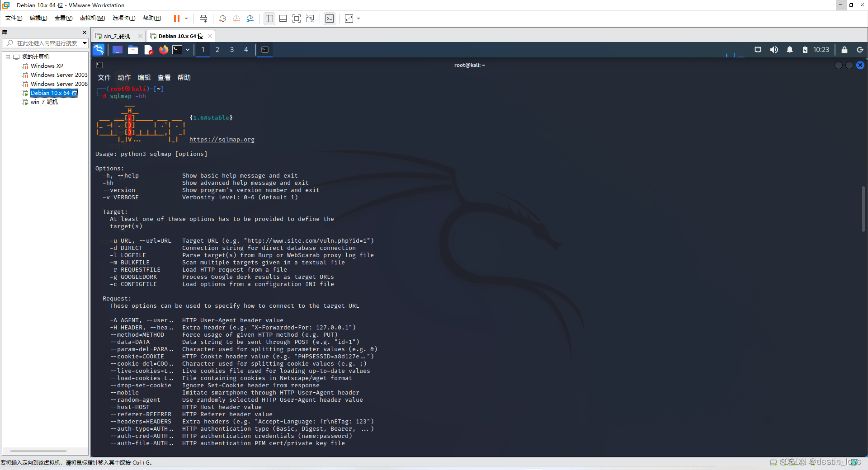868x470 pixels.
Task: Select Windows XP in the library
Action: coord(47,66)
